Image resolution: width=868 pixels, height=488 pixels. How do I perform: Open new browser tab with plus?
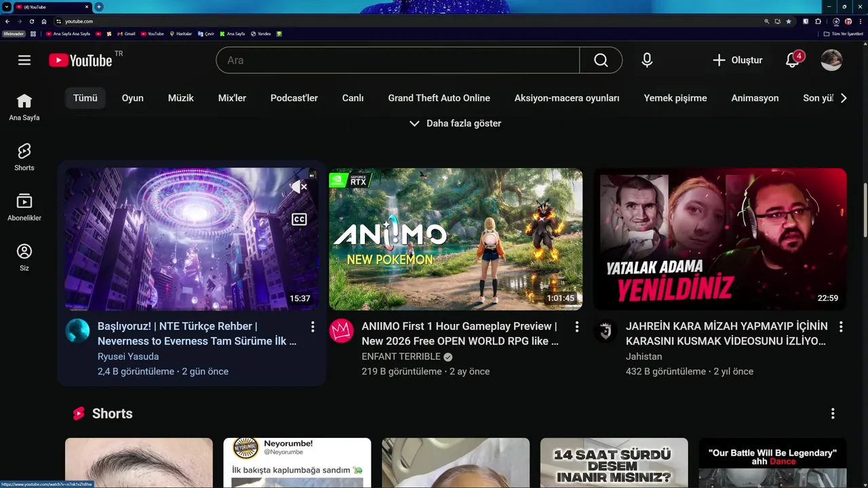click(99, 7)
